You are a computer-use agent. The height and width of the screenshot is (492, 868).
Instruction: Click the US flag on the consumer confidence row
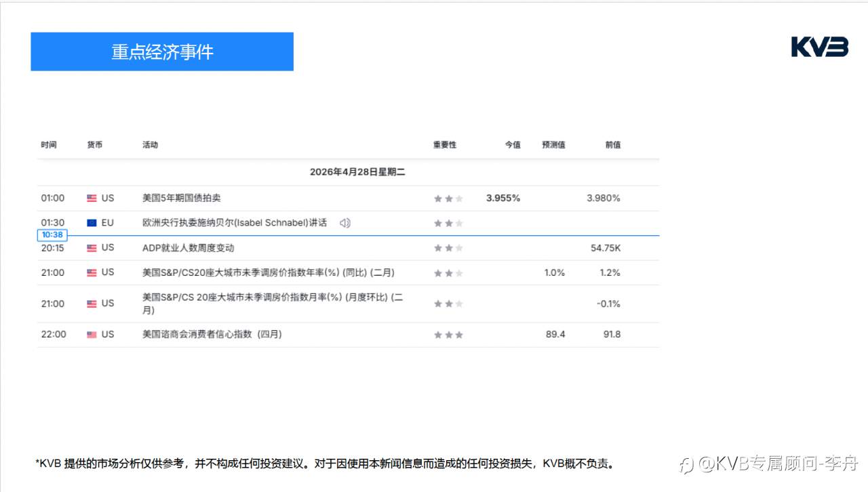(x=90, y=334)
